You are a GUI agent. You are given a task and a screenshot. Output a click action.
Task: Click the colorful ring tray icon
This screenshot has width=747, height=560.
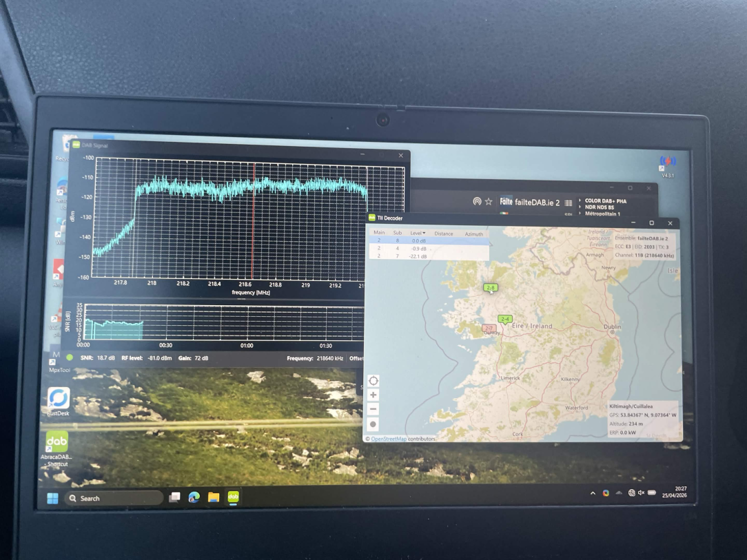coord(606,493)
